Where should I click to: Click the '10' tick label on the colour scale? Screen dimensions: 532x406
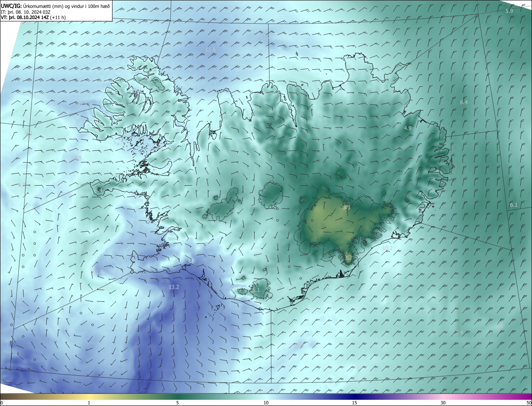pyautogui.click(x=266, y=403)
